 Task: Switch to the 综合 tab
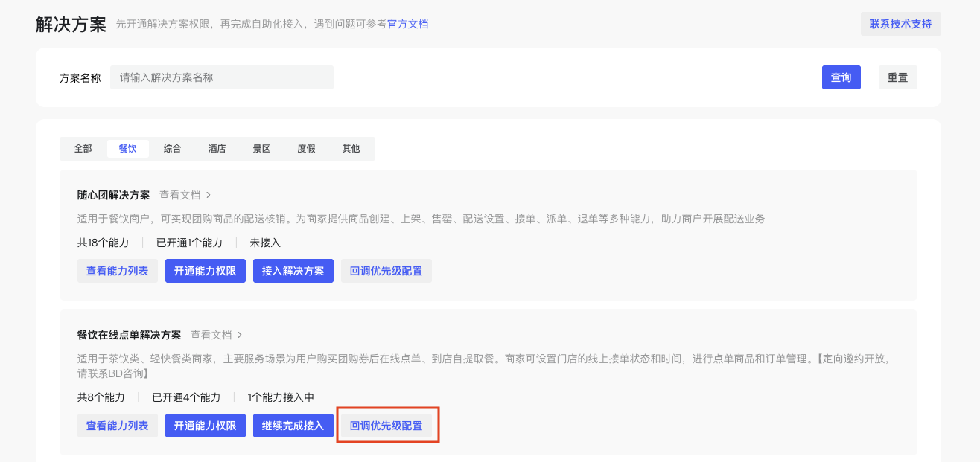tap(172, 149)
